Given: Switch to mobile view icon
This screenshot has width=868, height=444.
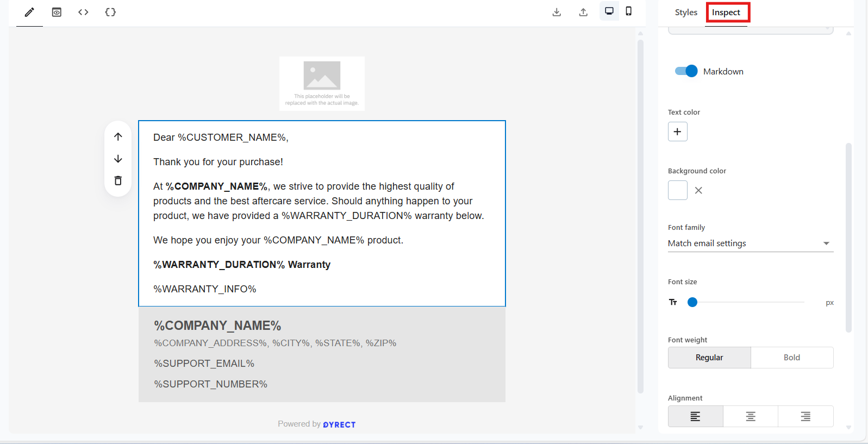Looking at the screenshot, I should pos(629,11).
